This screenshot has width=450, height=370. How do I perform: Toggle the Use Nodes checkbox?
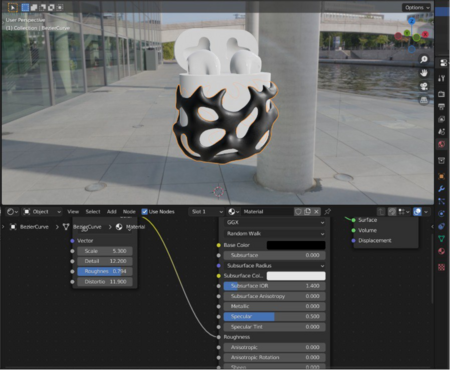pos(144,212)
